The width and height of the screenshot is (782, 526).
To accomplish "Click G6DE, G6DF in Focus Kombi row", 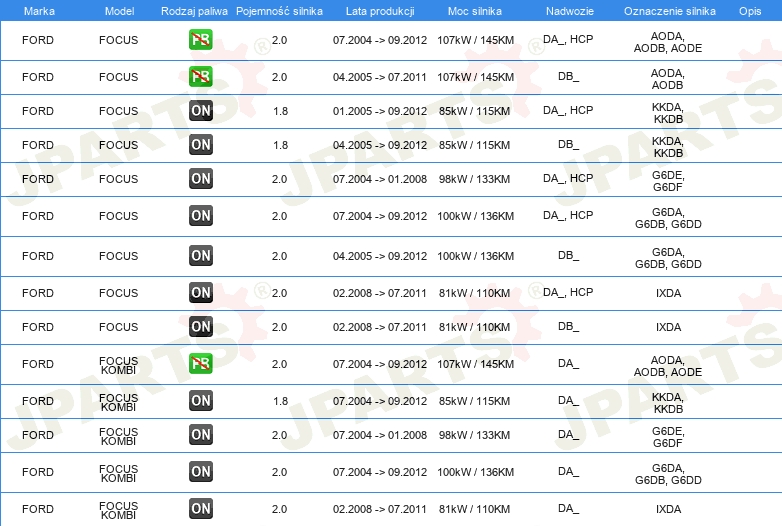I will (x=668, y=437).
